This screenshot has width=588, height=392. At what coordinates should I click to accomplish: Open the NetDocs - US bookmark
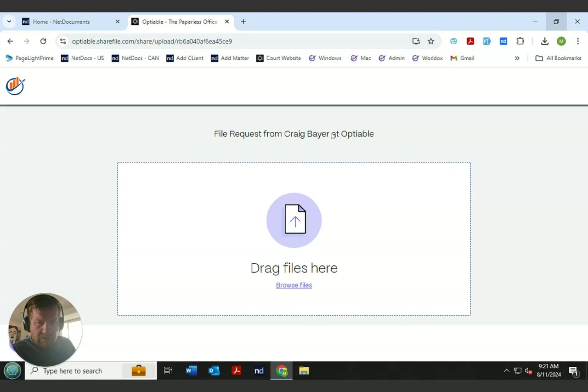click(x=83, y=58)
